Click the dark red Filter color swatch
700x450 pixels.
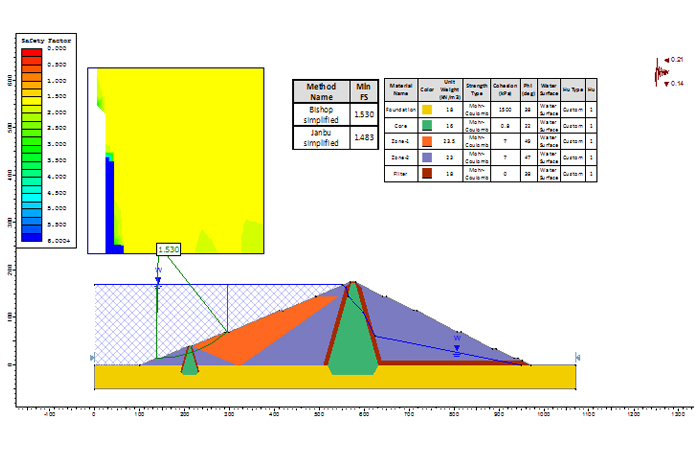427,174
